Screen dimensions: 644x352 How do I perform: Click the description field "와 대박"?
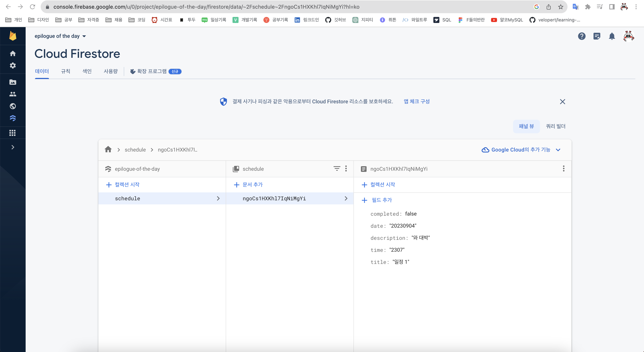400,238
